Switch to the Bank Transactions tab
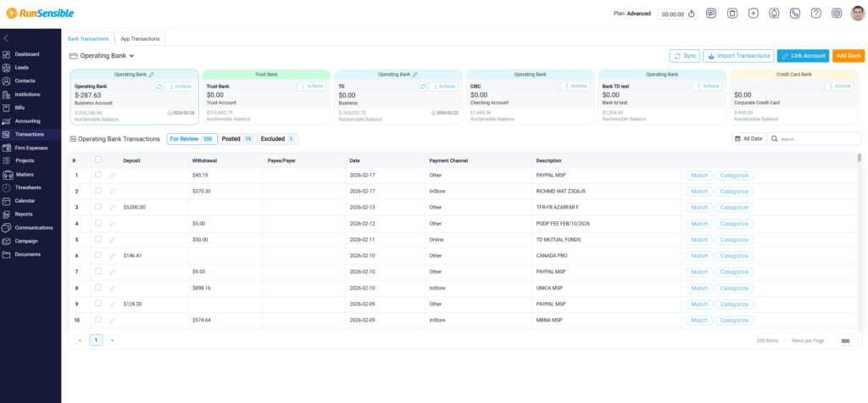The image size is (868, 403). (x=88, y=39)
